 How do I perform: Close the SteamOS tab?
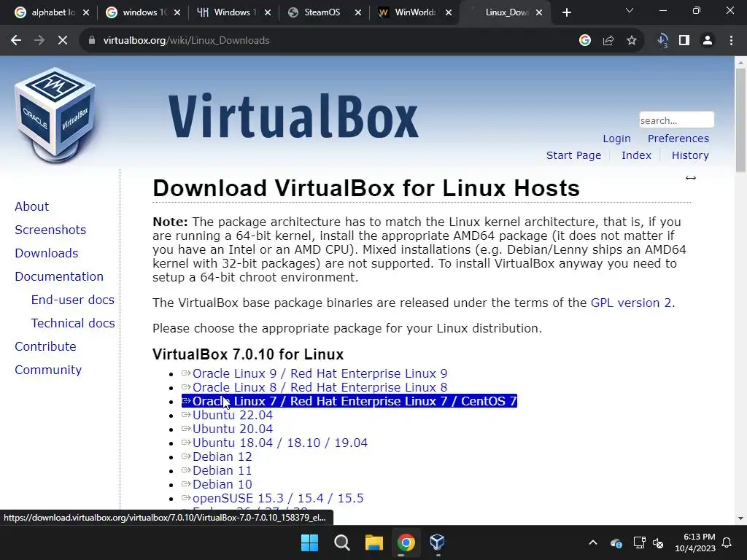coord(357,13)
